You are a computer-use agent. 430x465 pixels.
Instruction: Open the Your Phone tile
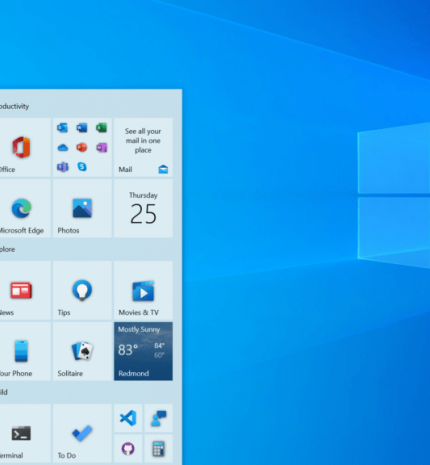pos(25,351)
